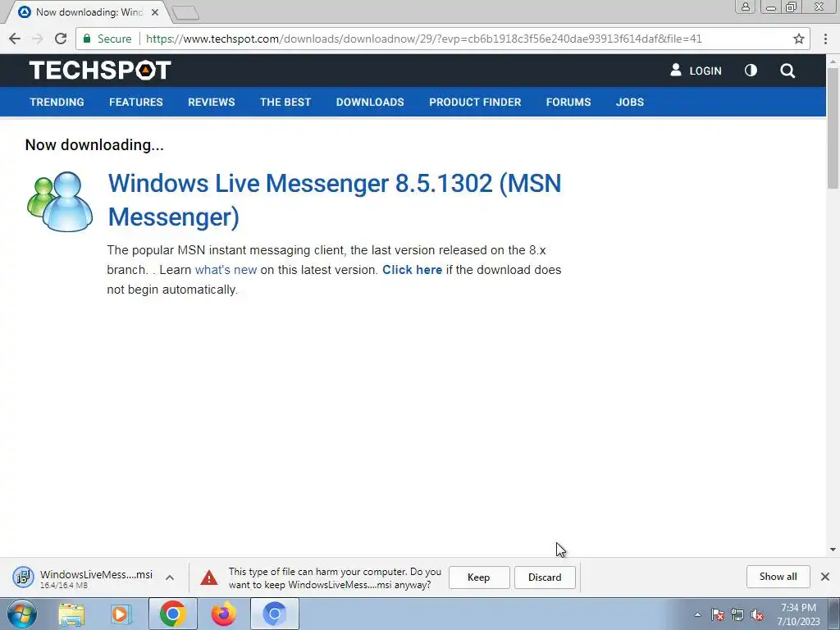This screenshot has height=630, width=840.
Task: Click the LOGIN user link
Action: 696,71
